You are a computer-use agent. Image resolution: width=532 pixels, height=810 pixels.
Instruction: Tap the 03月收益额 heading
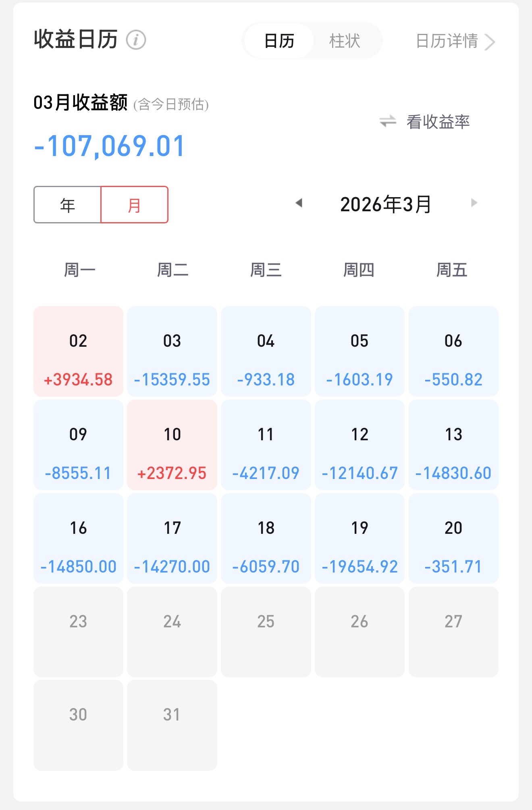(81, 102)
